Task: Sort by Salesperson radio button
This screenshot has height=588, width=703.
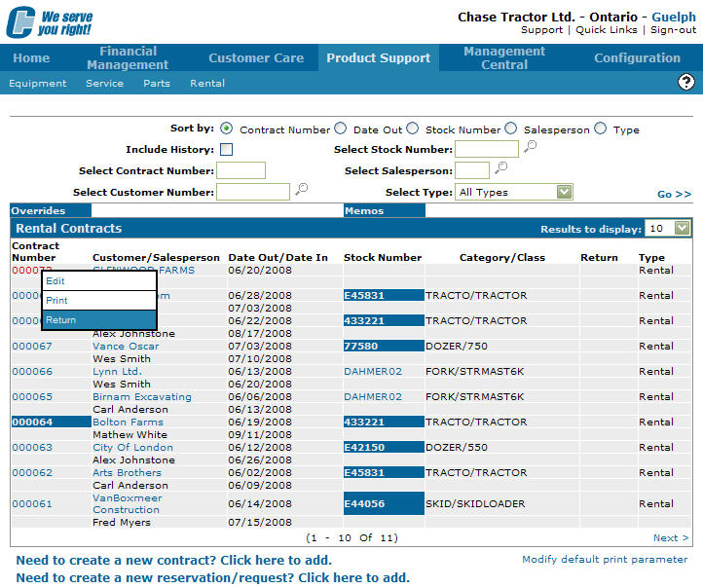Action: pos(510,129)
